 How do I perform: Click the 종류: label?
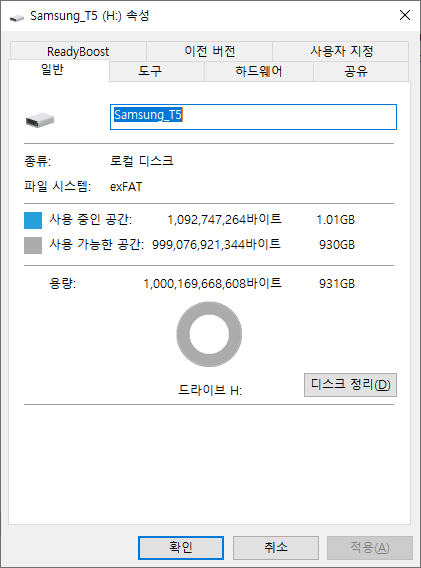tap(38, 161)
